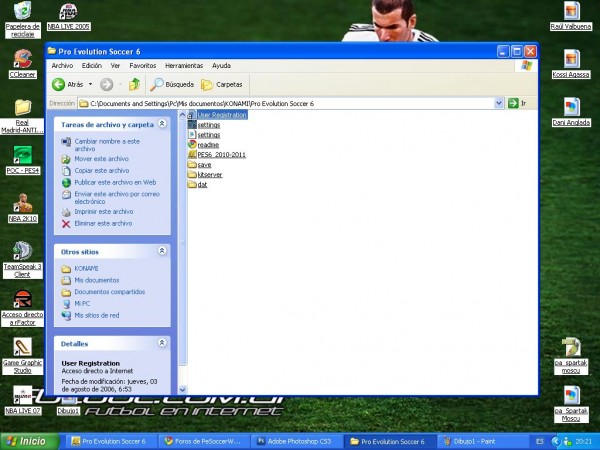Open the Edición menu

[x=92, y=65]
